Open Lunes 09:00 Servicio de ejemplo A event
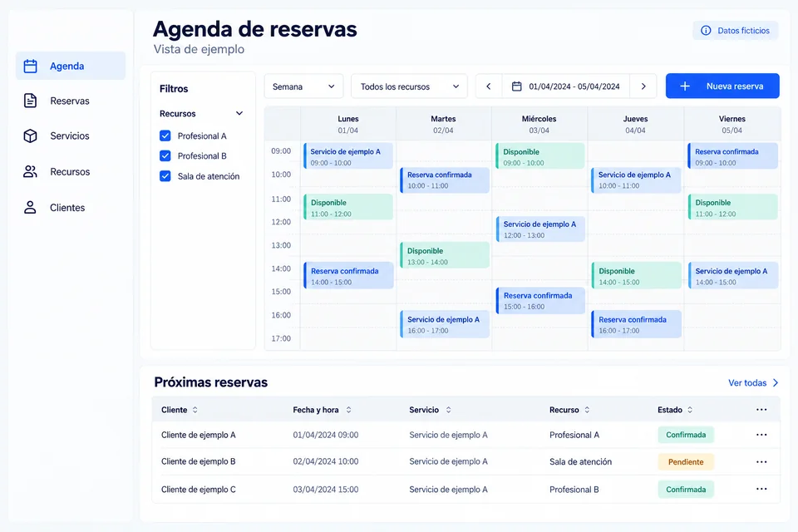 point(348,156)
